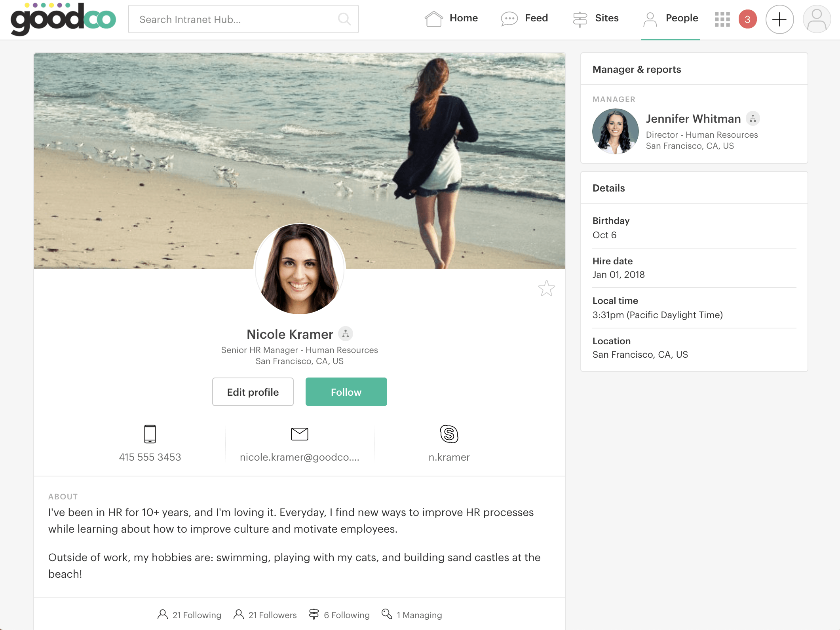Click the phone number 415 555 3453
Image resolution: width=840 pixels, height=630 pixels.
(150, 457)
